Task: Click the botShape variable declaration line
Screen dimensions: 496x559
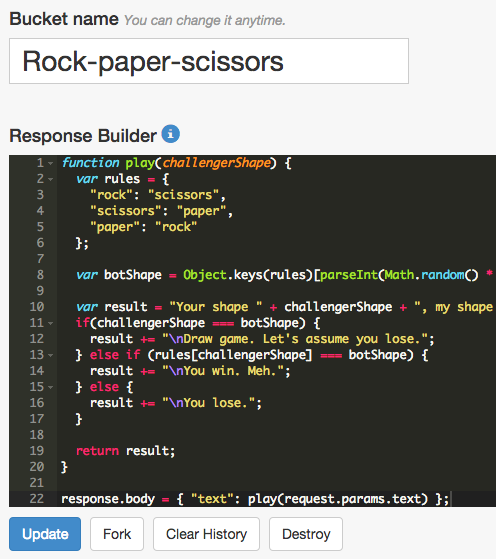Action: pos(277,275)
